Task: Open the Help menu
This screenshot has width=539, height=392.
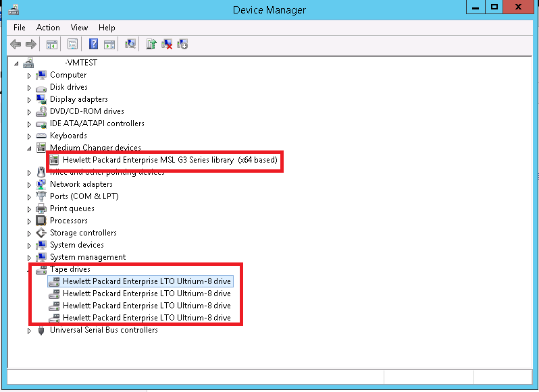Action: pyautogui.click(x=107, y=28)
